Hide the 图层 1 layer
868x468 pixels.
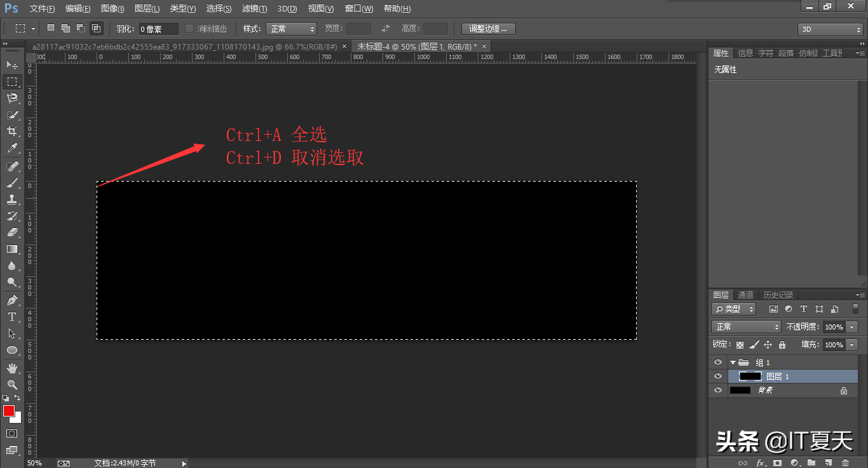pos(718,377)
